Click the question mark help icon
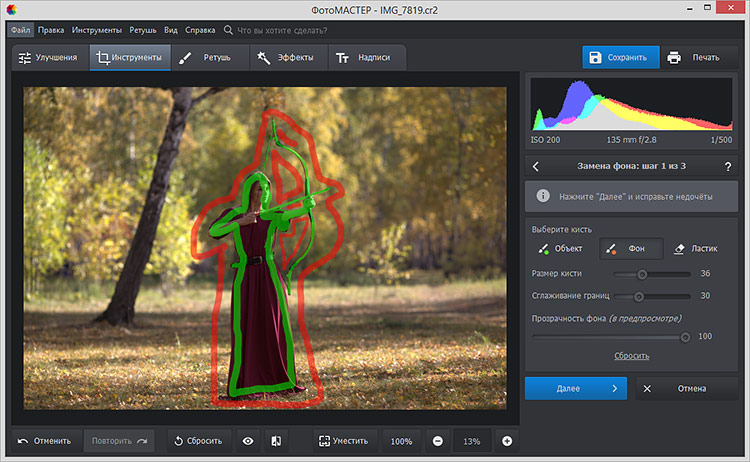 pos(727,166)
